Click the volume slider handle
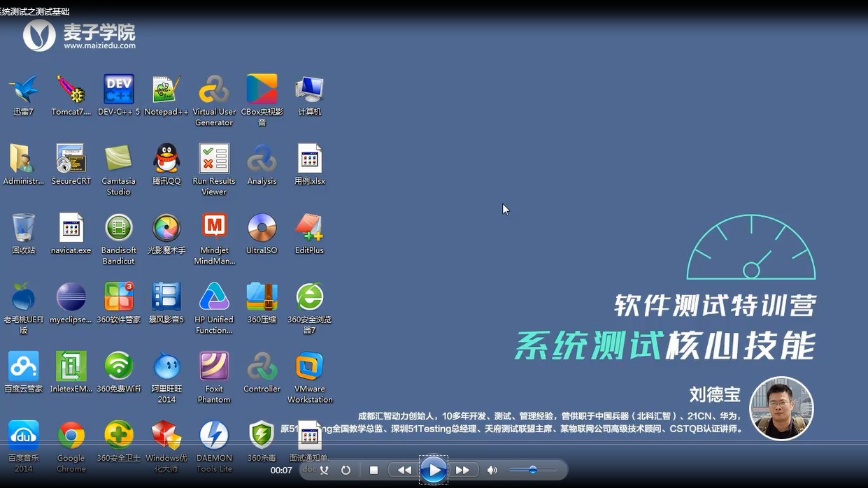 (x=533, y=470)
